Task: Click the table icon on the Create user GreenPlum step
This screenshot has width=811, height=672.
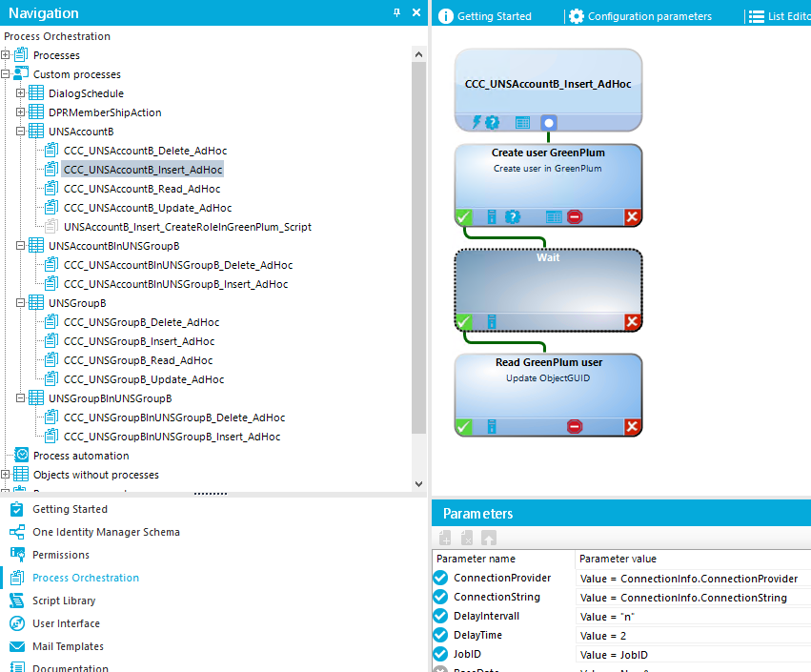Action: pos(554,216)
